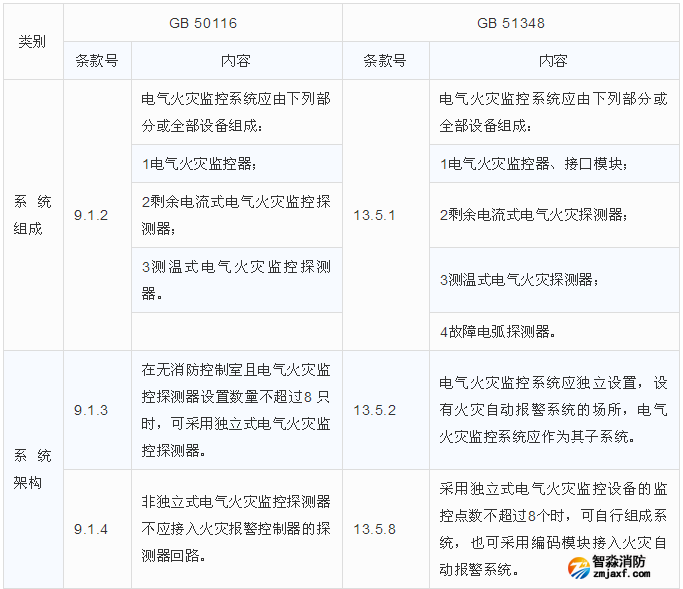The image size is (683, 589).
Task: Click the 2剩余电流式电气火灾探测器 cell
Action: click(x=553, y=215)
